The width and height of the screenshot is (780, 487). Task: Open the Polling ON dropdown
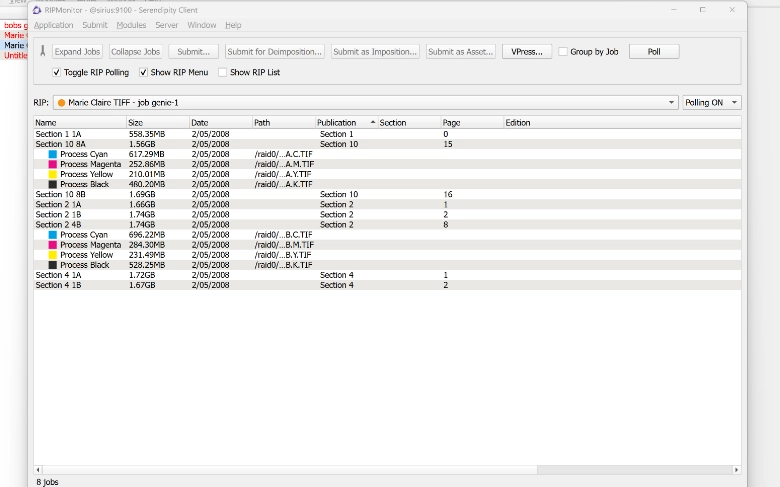(712, 103)
